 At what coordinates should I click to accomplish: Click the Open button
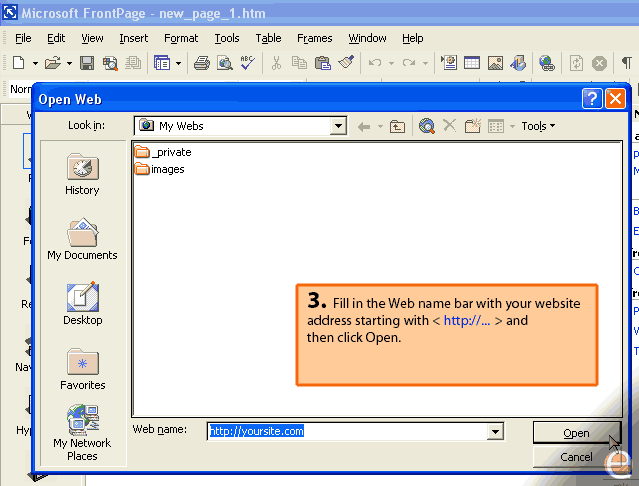[576, 433]
